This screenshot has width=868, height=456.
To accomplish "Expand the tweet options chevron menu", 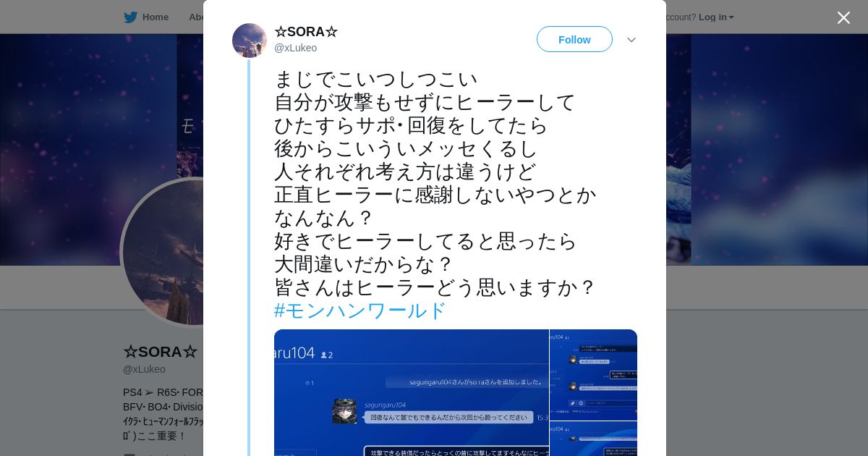I will (x=631, y=40).
